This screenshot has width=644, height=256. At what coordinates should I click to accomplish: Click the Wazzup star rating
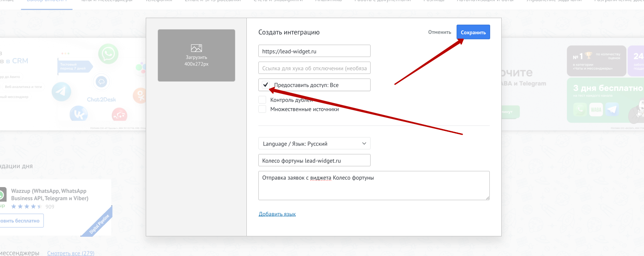[x=27, y=207]
